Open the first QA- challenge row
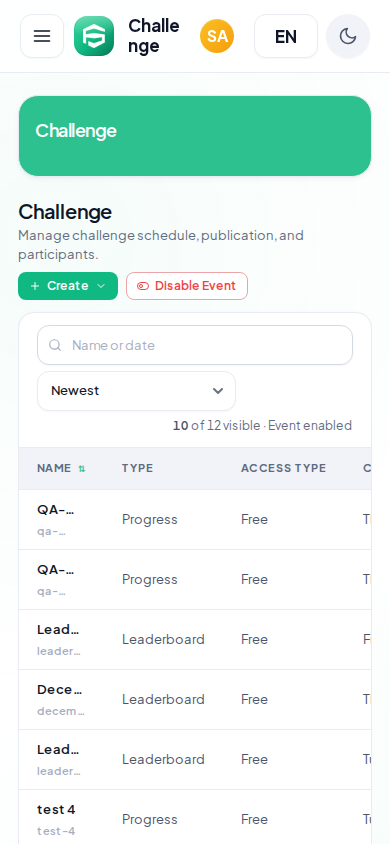Viewport: 390px width, 844px height. pyautogui.click(x=195, y=519)
